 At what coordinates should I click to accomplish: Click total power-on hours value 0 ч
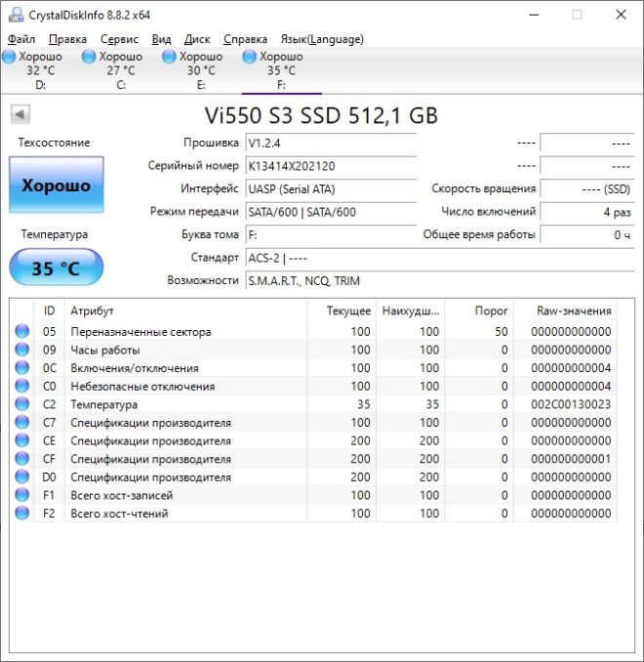click(587, 234)
